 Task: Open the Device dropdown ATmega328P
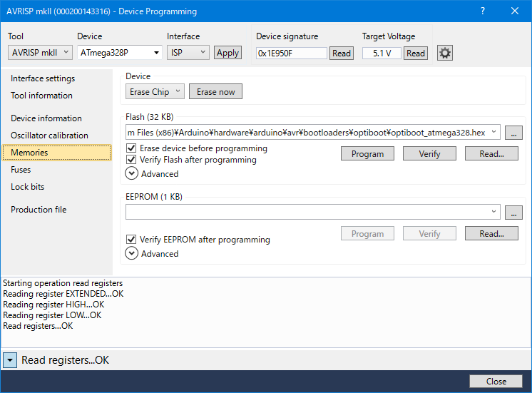pyautogui.click(x=119, y=53)
